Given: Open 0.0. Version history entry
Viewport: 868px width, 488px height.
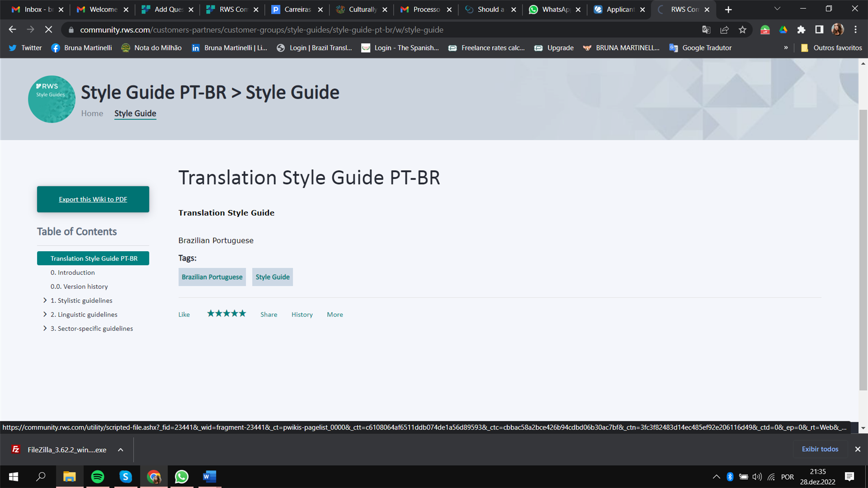Looking at the screenshot, I should coord(79,286).
